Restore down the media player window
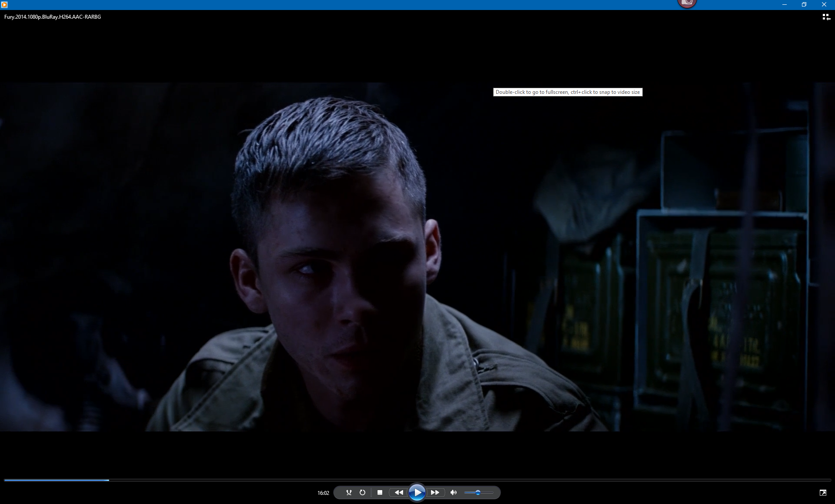The image size is (835, 504). 804,4
